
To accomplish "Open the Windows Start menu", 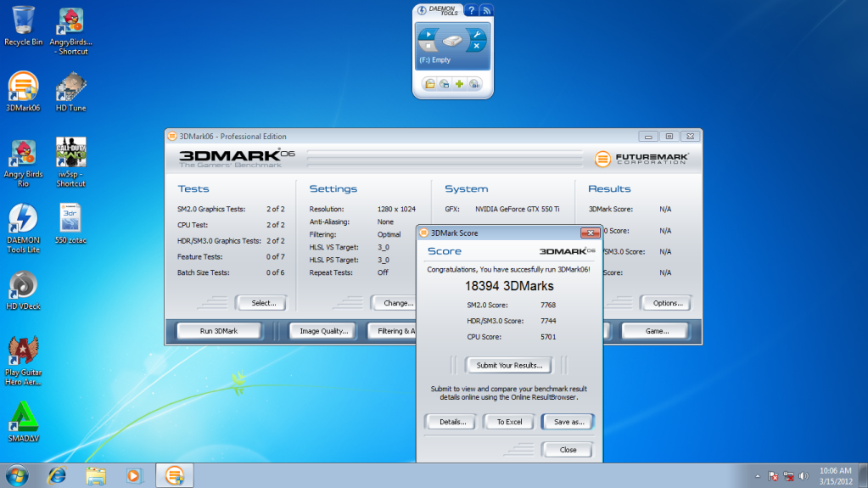I will [17, 476].
